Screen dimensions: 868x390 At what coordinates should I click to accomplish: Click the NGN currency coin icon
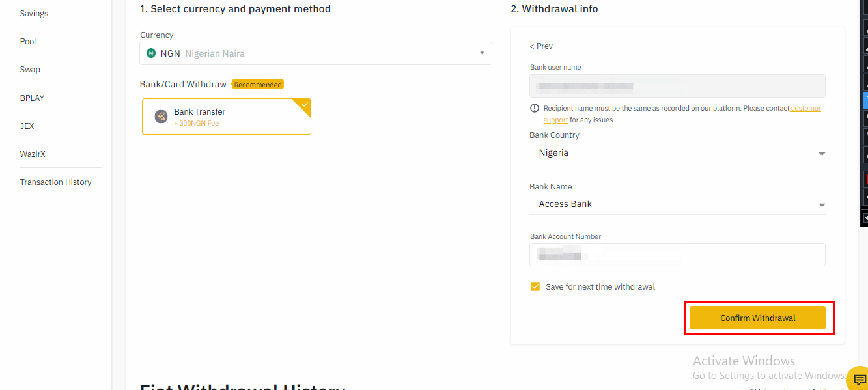click(x=151, y=53)
